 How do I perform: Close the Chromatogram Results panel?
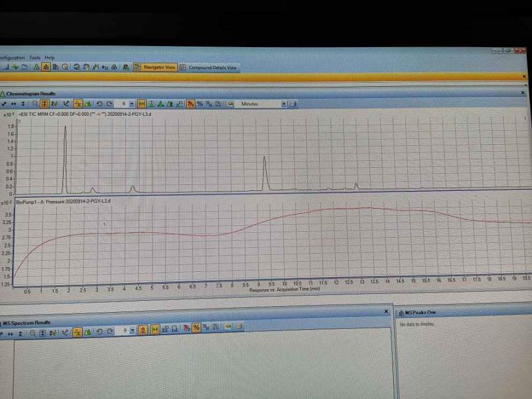pos(523,93)
